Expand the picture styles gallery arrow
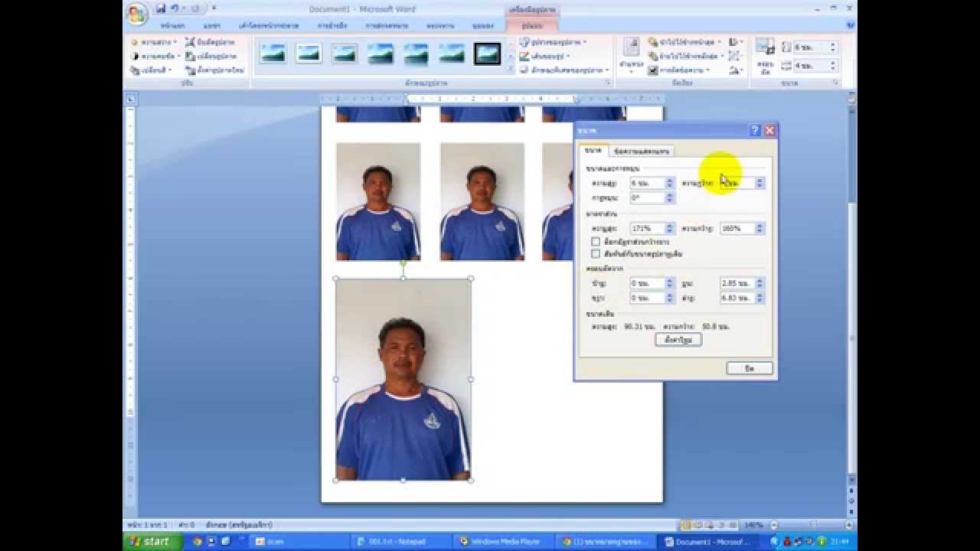This screenshot has height=551, width=980. (x=511, y=70)
